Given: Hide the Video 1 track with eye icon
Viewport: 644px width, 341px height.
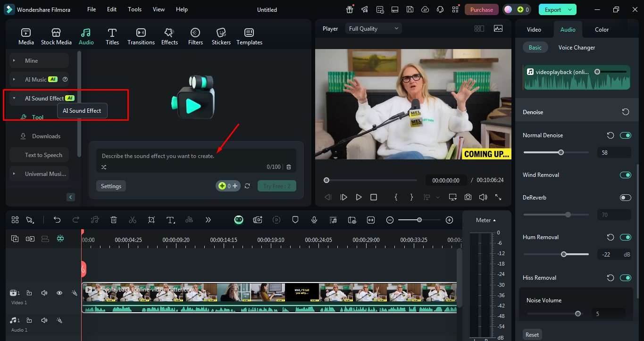Looking at the screenshot, I should [59, 293].
